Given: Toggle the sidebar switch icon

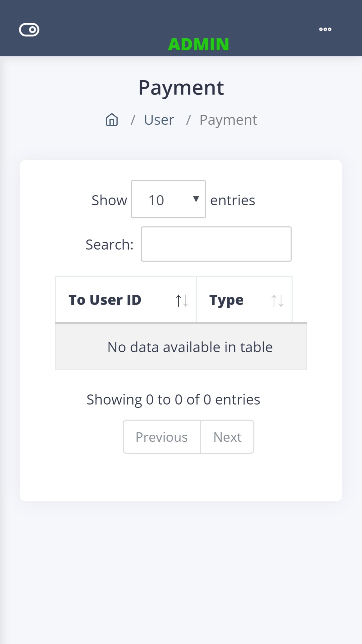Looking at the screenshot, I should (x=29, y=30).
